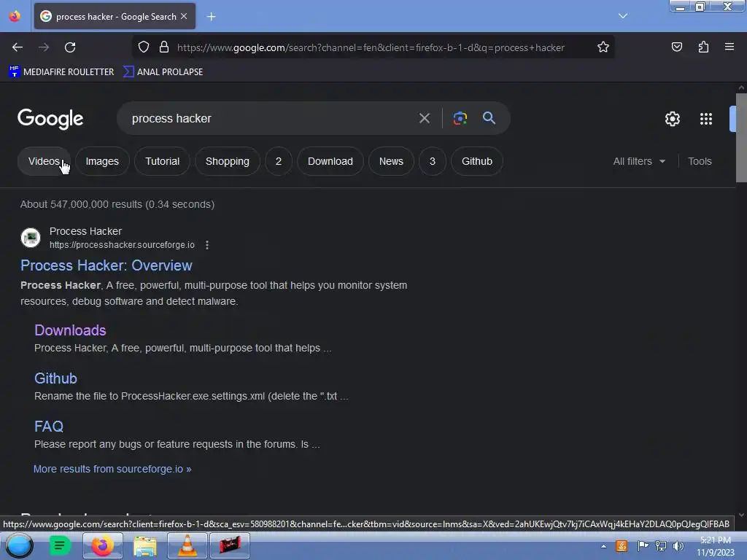Viewport: 747px width, 560px height.
Task: Click the forward navigation arrow
Action: 44,47
